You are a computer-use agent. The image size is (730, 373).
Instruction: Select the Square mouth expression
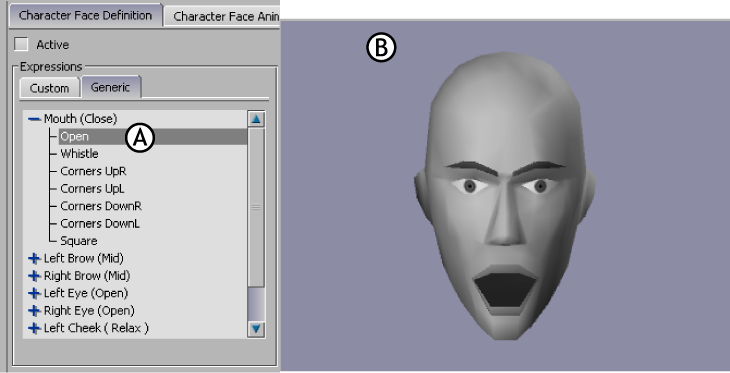click(79, 241)
